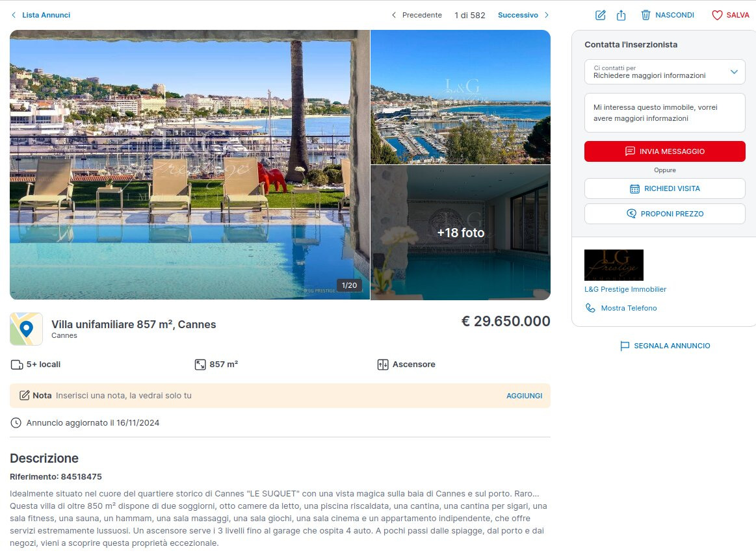
Task: Open the L&G Prestige Immobilier agency link
Action: (625, 289)
